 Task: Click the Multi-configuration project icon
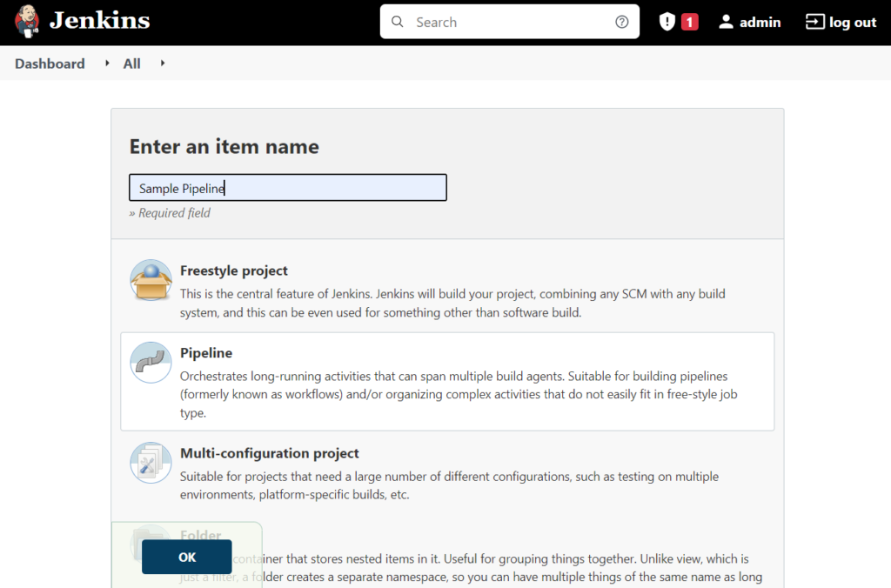(x=151, y=462)
